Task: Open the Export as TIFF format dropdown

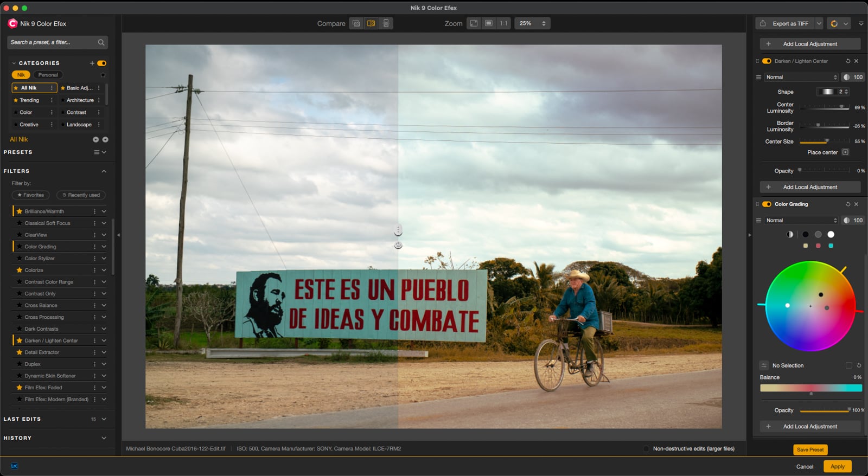Action: point(819,23)
